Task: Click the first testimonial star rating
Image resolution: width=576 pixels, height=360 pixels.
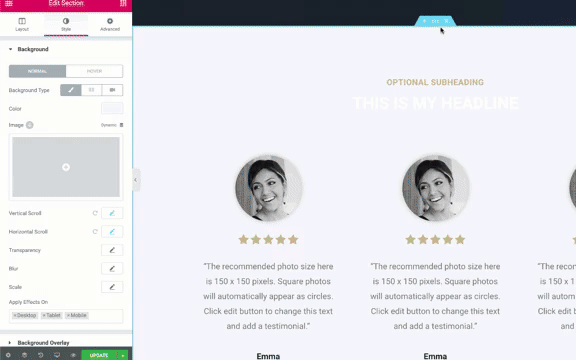Action: tap(268, 240)
